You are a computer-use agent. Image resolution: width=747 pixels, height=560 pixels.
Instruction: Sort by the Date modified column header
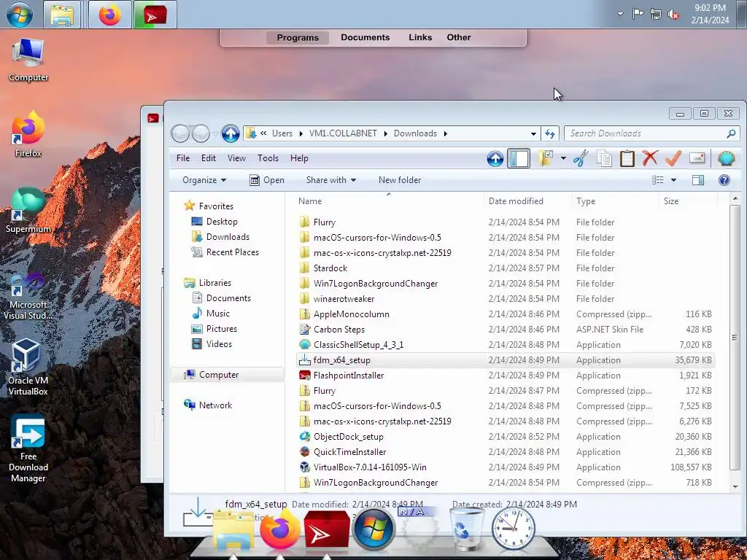pyautogui.click(x=528, y=201)
